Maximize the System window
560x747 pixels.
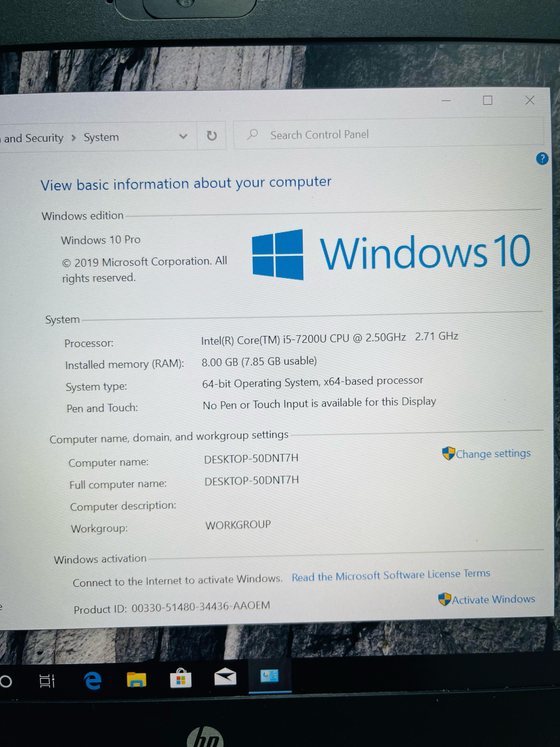point(487,100)
